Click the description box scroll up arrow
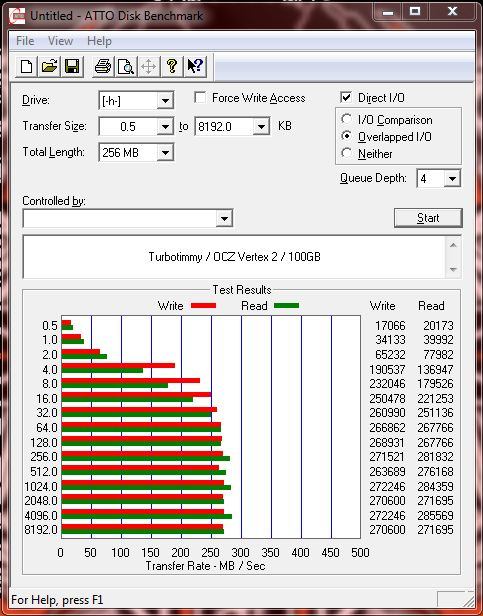 pos(453,246)
